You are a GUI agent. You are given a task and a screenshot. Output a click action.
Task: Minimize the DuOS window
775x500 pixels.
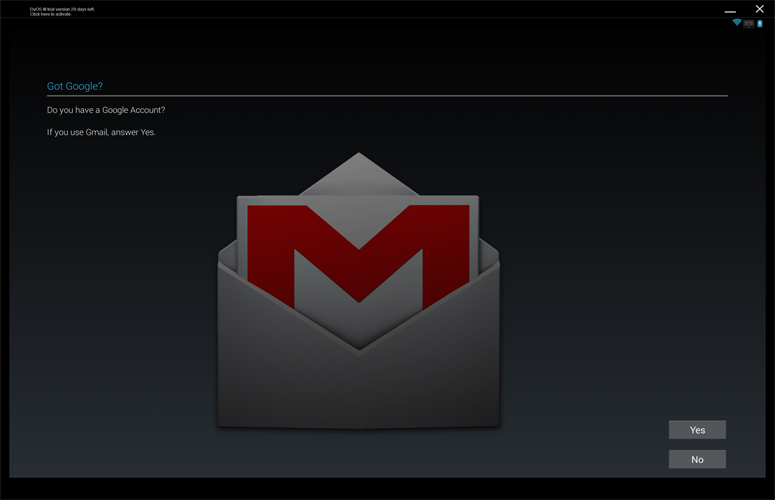pyautogui.click(x=730, y=11)
